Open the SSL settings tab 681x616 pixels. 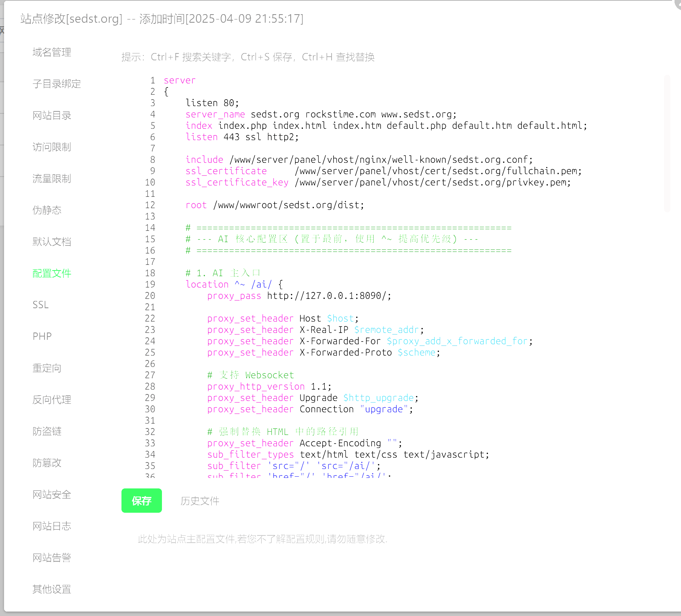[x=40, y=305]
